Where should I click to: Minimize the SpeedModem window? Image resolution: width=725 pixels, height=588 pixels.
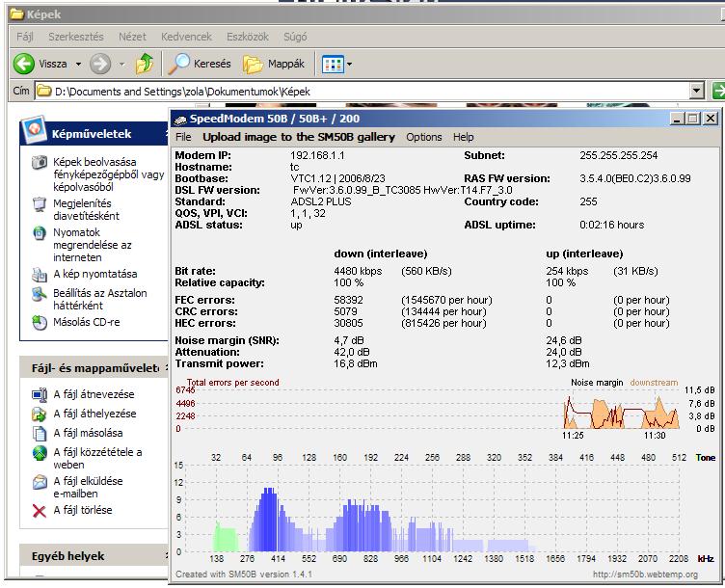click(x=677, y=119)
